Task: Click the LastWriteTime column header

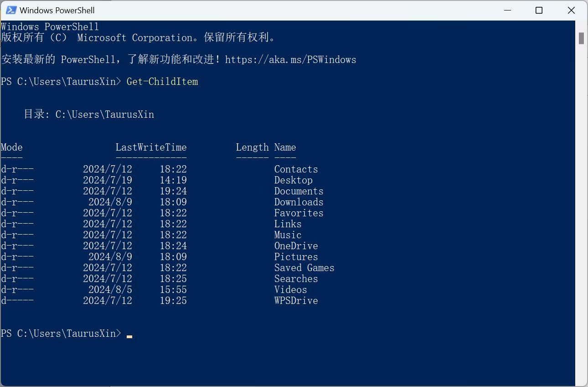Action: [151, 147]
